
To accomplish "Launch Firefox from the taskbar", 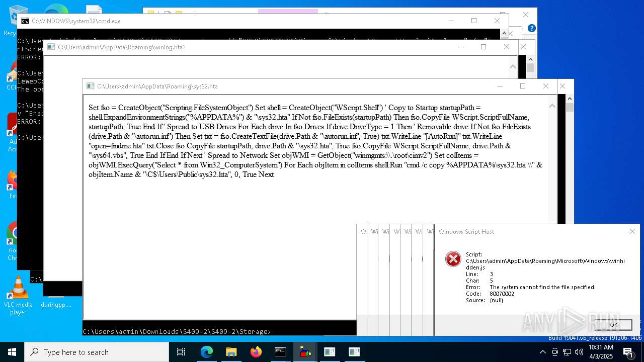I will 256,352.
